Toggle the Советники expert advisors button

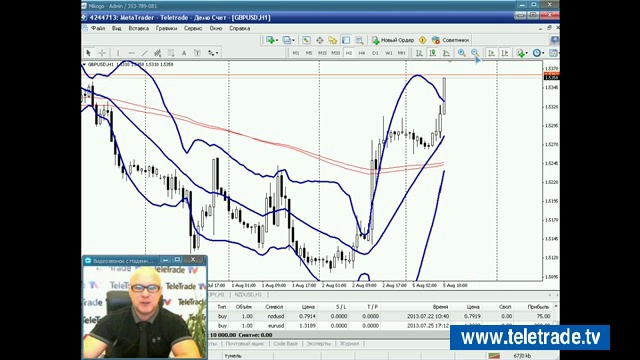coord(451,40)
